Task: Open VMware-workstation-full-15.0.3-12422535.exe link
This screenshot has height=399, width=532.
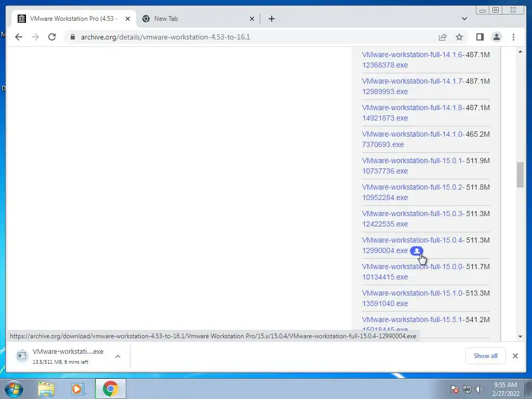Action: [413, 219]
